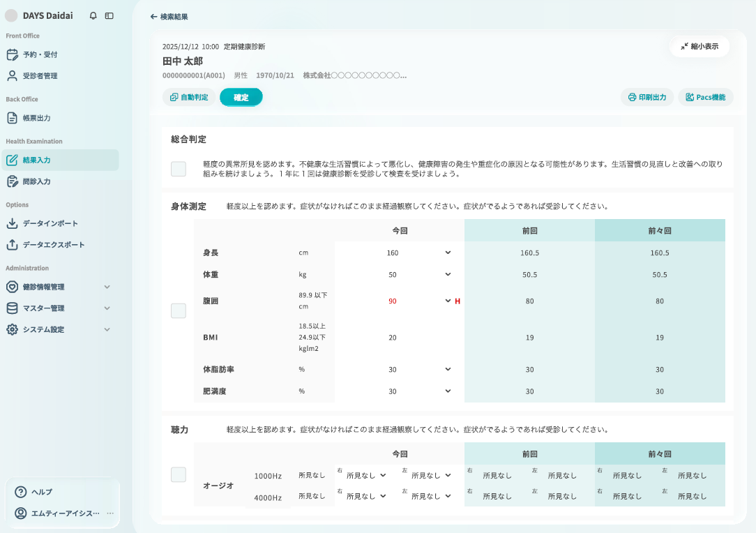This screenshot has height=533, width=756.
Task: Open the 腹囲 value dropdown
Action: tap(448, 301)
